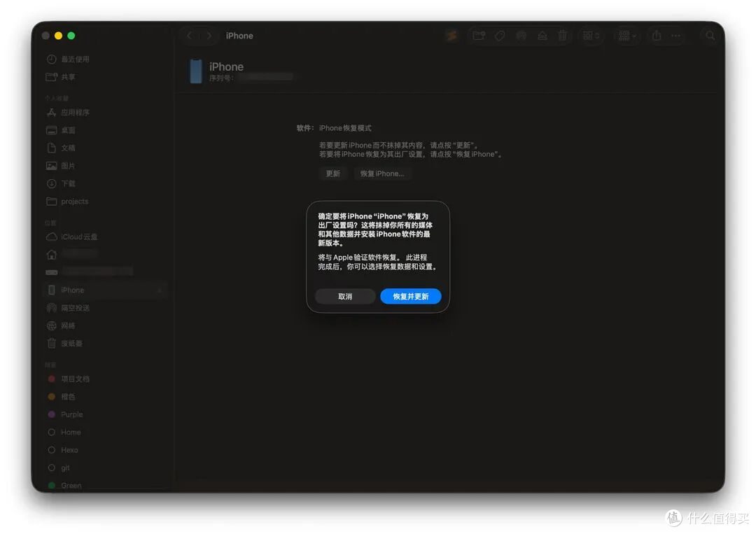
Task: Open search with the magnifier icon
Action: click(x=710, y=36)
